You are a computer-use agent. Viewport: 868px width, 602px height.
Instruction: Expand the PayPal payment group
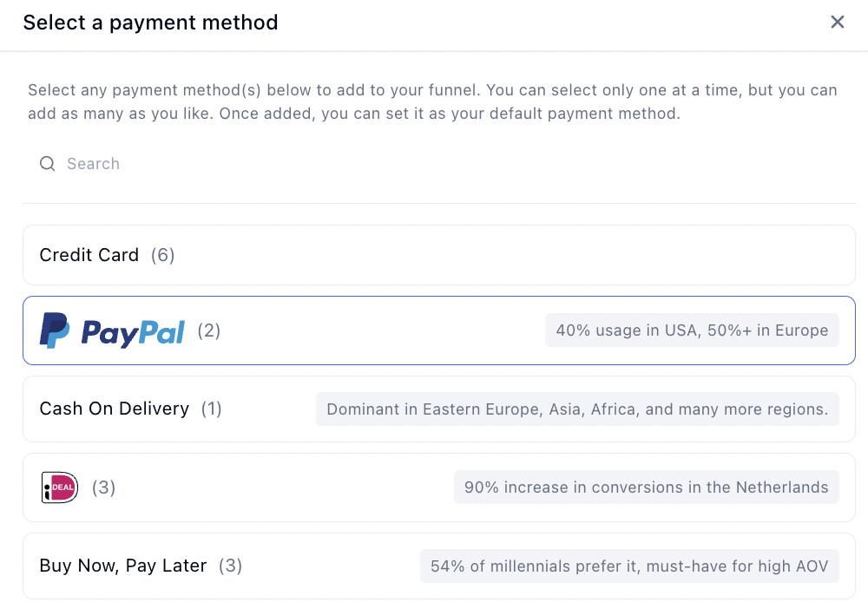tap(382, 330)
